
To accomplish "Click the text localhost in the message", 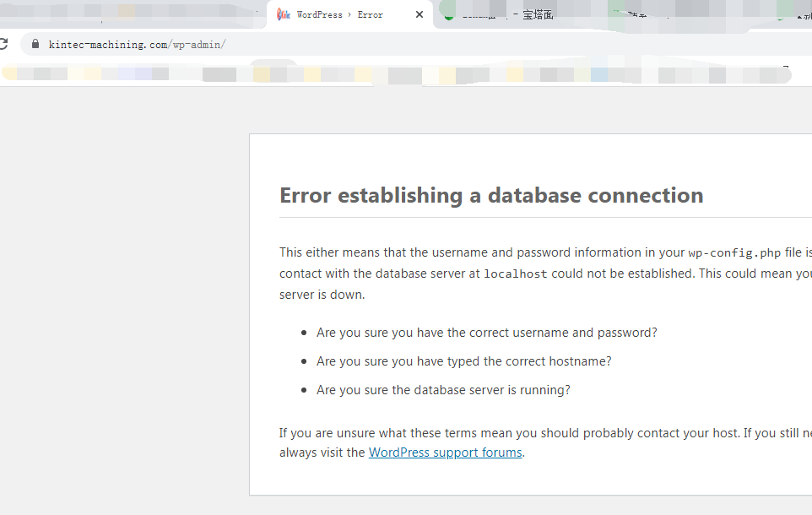I will (515, 274).
